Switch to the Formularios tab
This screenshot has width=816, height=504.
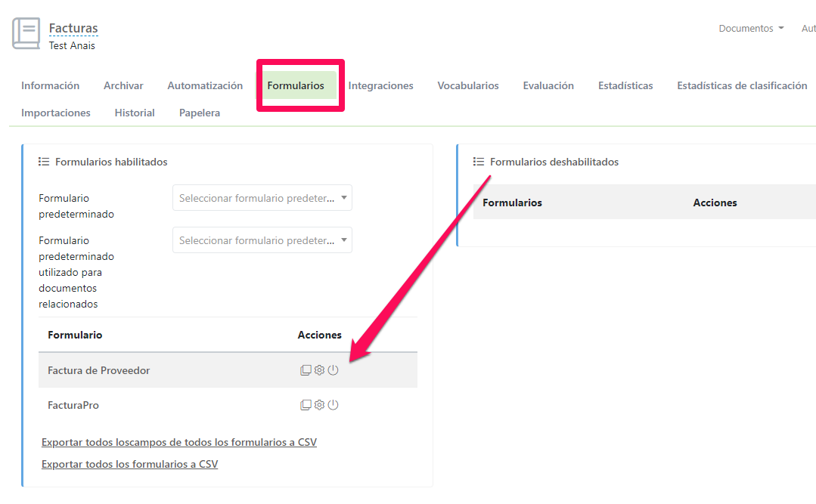pos(296,85)
